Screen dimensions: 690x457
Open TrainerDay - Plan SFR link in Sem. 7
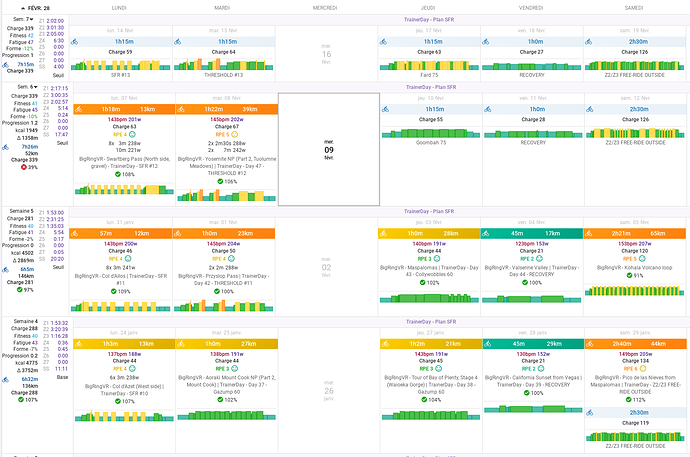429,20
